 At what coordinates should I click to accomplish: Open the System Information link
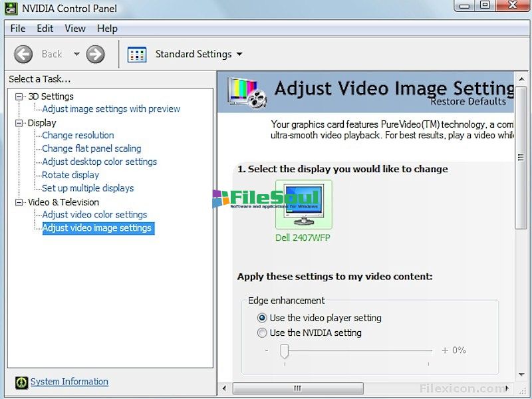(x=69, y=382)
